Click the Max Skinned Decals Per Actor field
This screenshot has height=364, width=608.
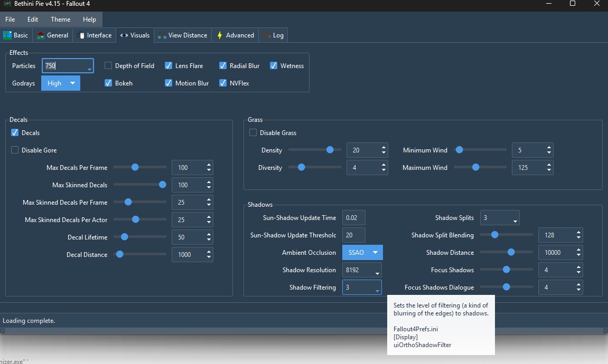[192, 220]
